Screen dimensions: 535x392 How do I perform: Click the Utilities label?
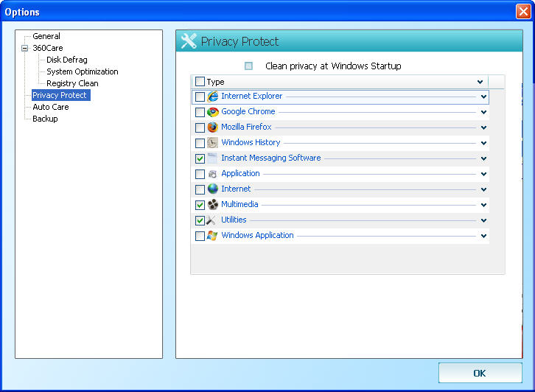(x=234, y=220)
